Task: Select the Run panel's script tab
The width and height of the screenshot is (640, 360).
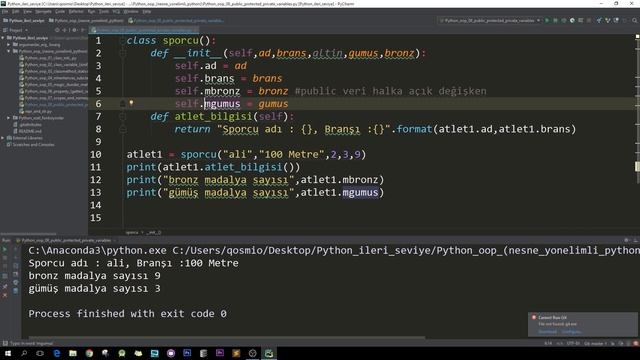Action: [x=66, y=240]
